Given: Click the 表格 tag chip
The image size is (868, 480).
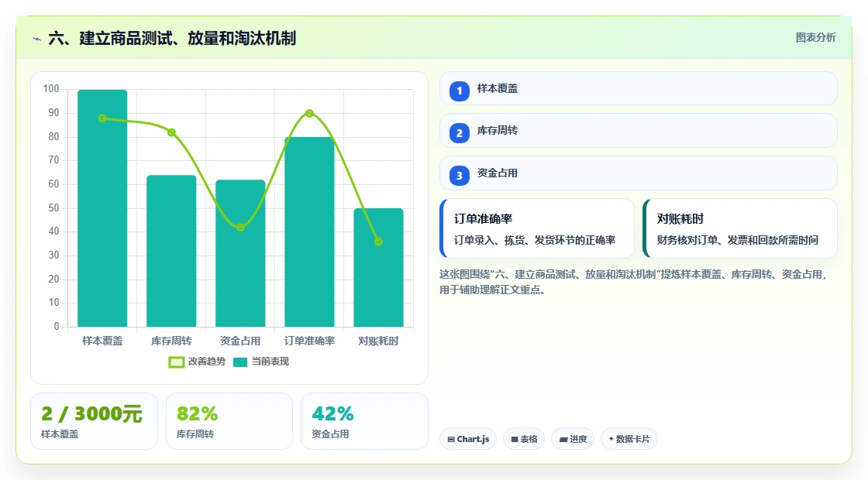Looking at the screenshot, I should click(x=524, y=439).
